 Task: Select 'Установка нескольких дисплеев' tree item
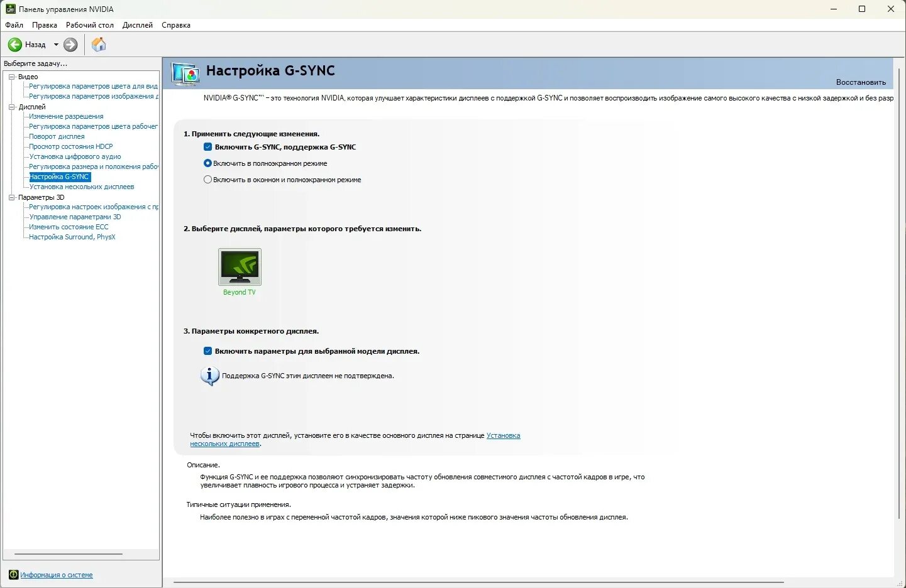(82, 187)
